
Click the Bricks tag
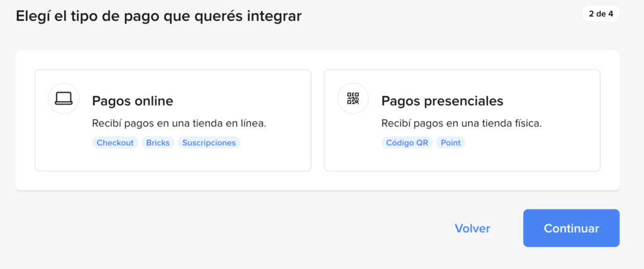pos(158,143)
